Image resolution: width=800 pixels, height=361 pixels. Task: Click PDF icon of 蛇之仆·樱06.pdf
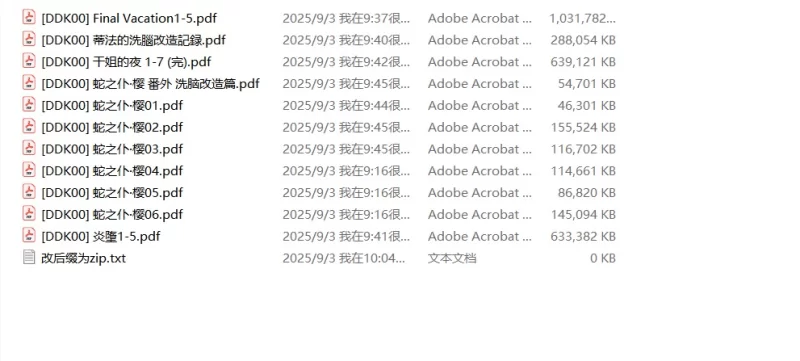tap(29, 214)
